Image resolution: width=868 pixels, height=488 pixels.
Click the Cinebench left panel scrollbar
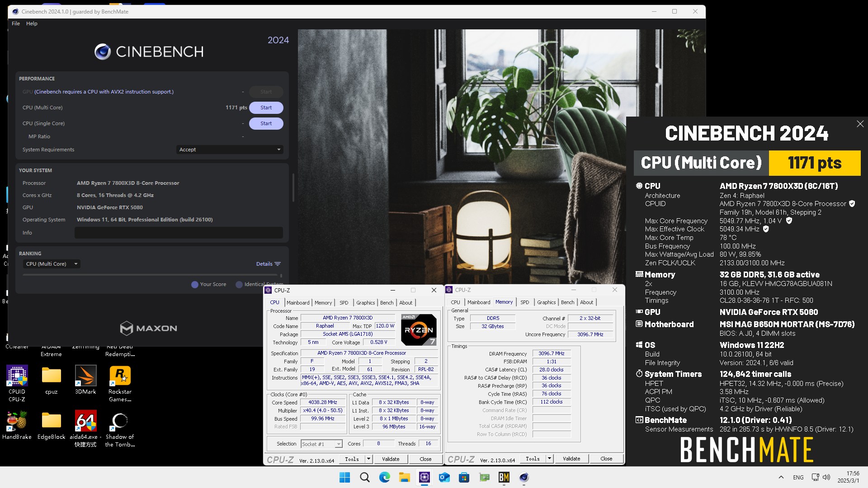[293, 188]
